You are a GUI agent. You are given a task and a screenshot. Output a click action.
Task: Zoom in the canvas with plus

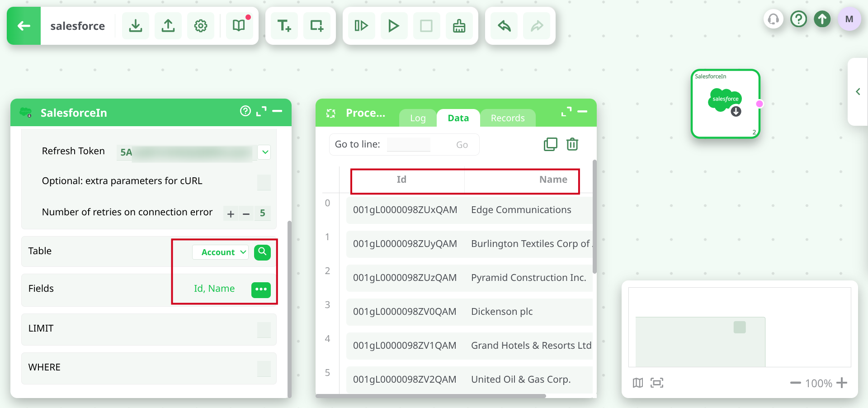point(842,383)
